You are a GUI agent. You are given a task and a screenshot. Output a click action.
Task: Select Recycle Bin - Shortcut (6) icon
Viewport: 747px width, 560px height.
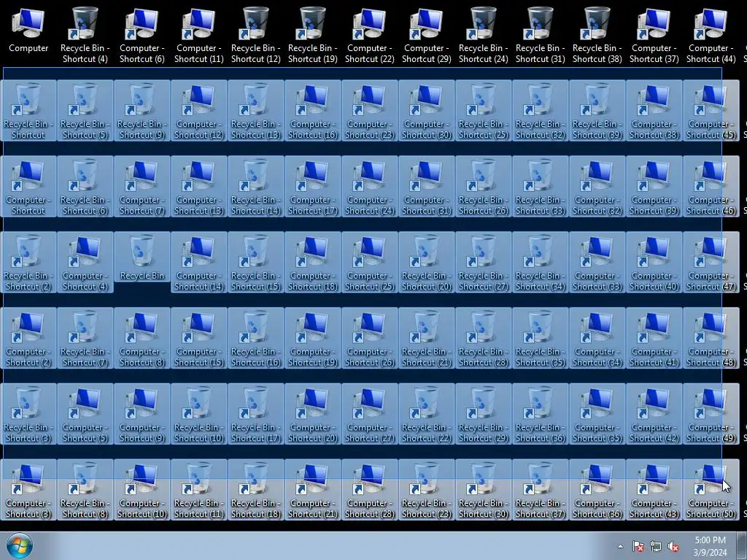(x=85, y=186)
